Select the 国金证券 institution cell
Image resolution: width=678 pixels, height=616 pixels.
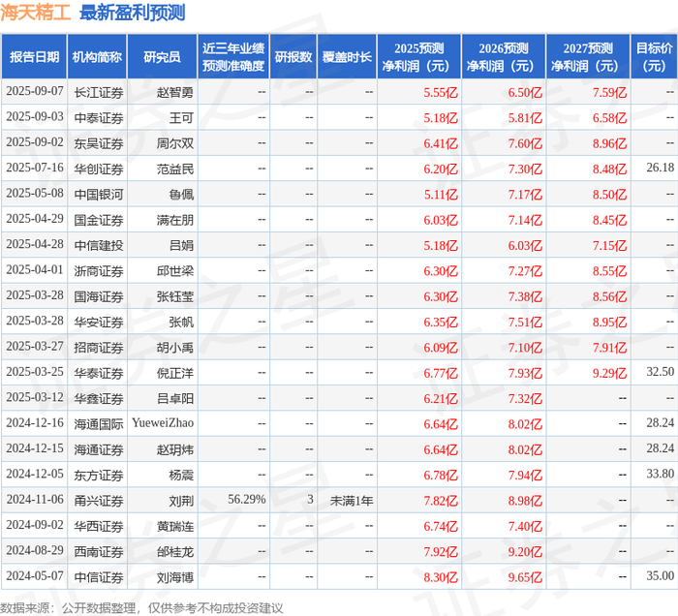click(x=99, y=220)
